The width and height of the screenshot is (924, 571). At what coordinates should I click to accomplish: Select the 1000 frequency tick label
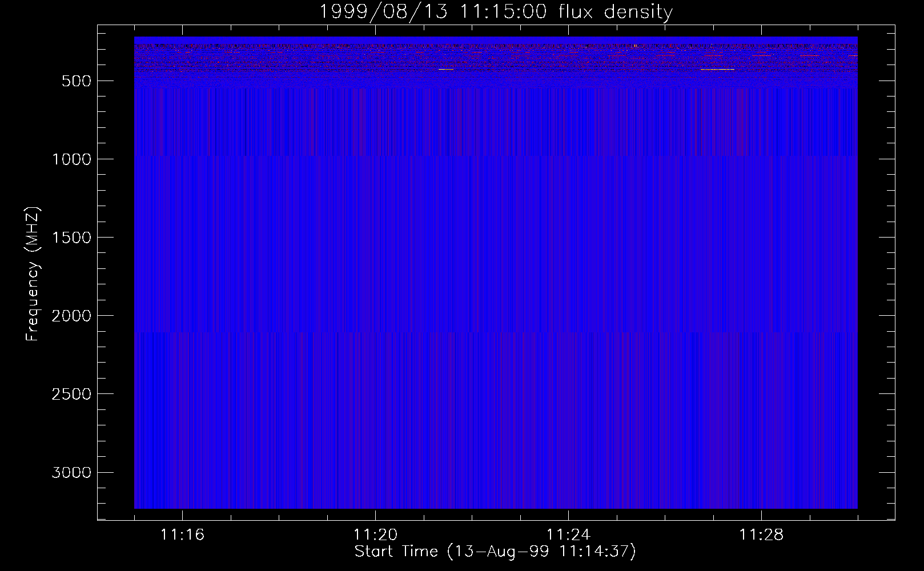(71, 159)
